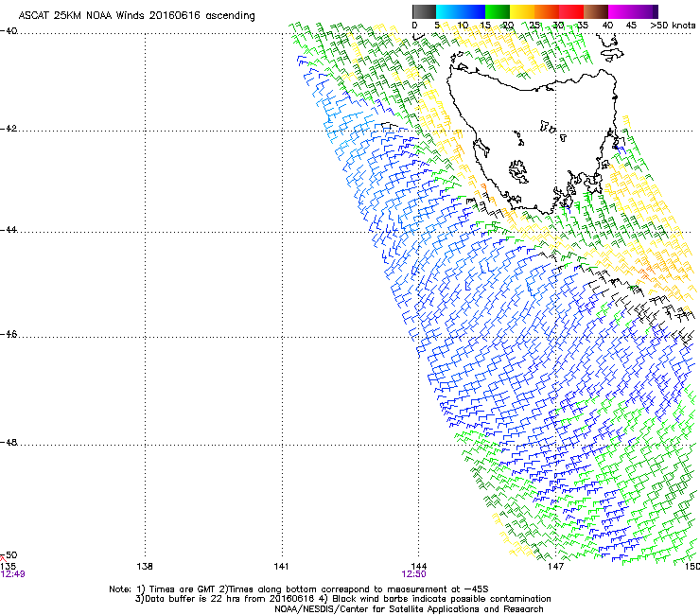
Task: Click the title 'ASCAT 25KM NOAA Winds 20160616 ascending'
Action: (136, 16)
